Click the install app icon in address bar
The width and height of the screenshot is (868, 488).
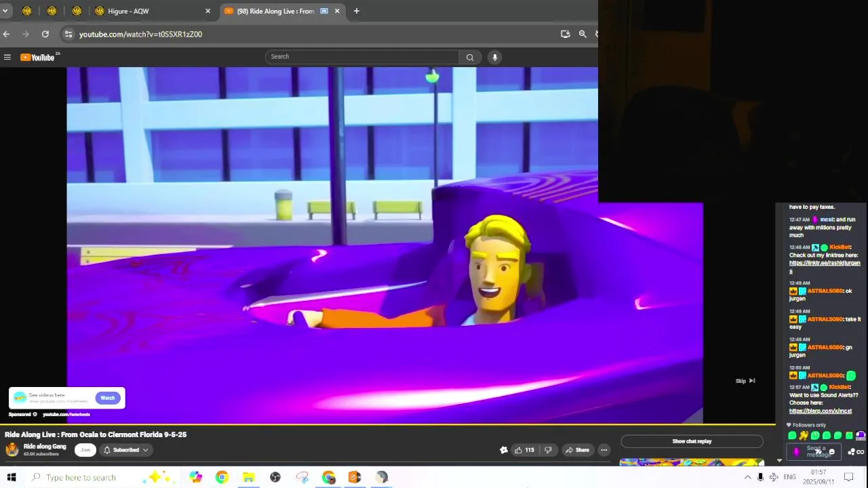[x=566, y=34]
